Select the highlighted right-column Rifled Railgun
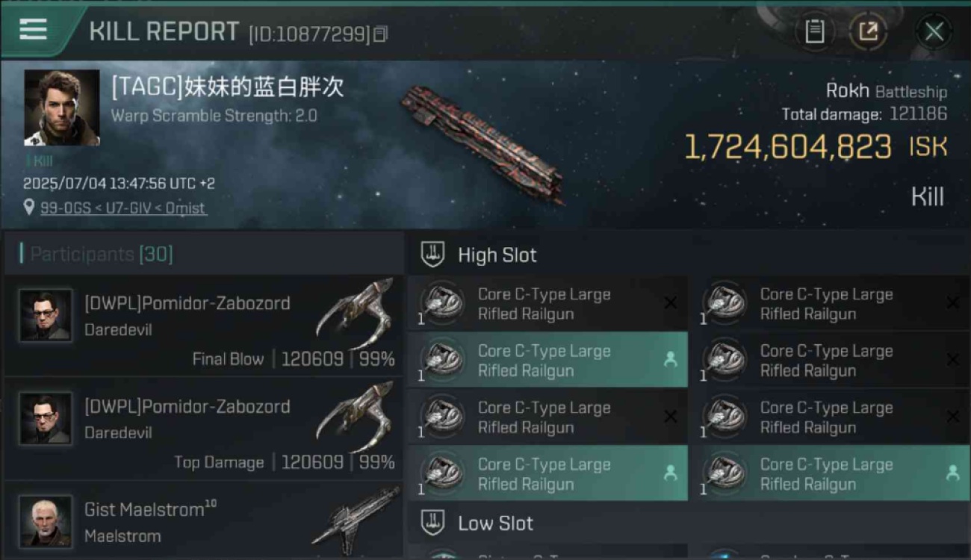 (x=831, y=473)
